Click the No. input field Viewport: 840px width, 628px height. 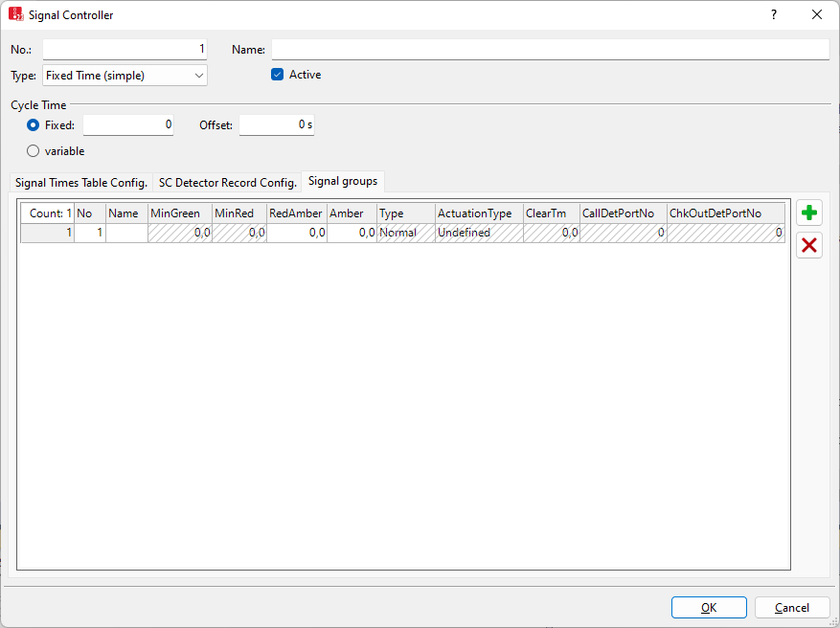click(125, 49)
